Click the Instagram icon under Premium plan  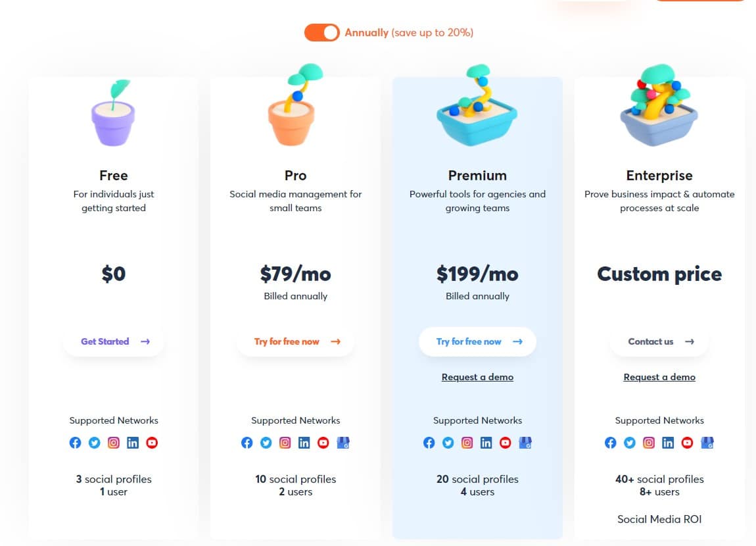click(x=467, y=443)
